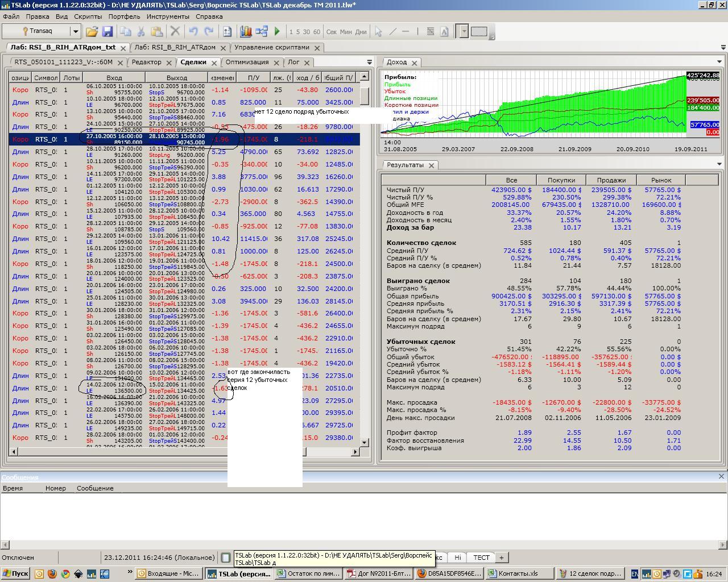Close the Управление скриптами tab

[x=317, y=48]
